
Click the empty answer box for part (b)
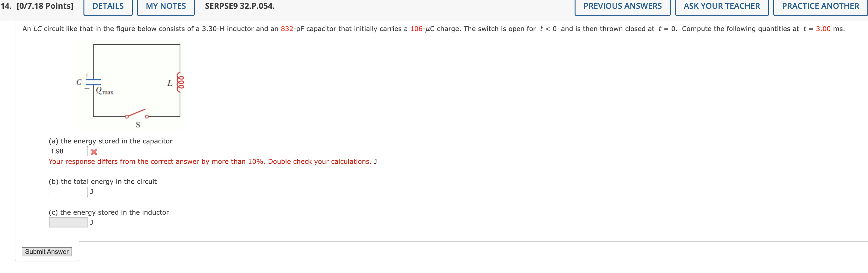pos(68,191)
